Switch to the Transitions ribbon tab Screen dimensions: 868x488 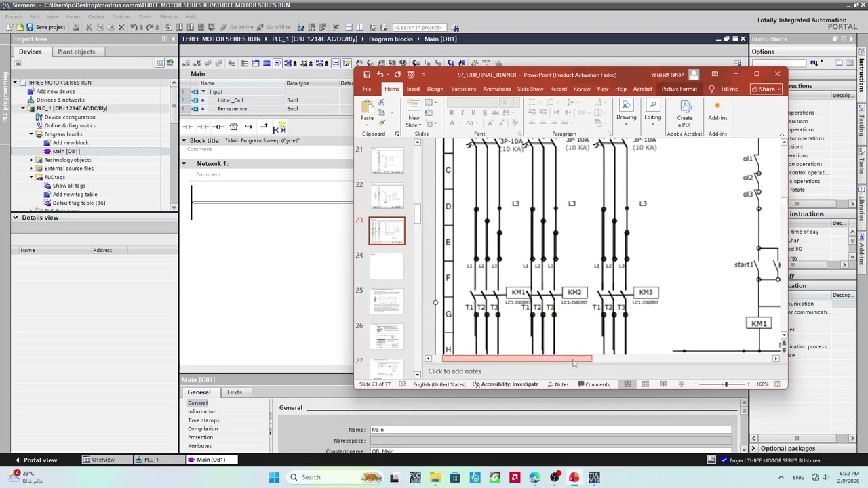click(463, 89)
